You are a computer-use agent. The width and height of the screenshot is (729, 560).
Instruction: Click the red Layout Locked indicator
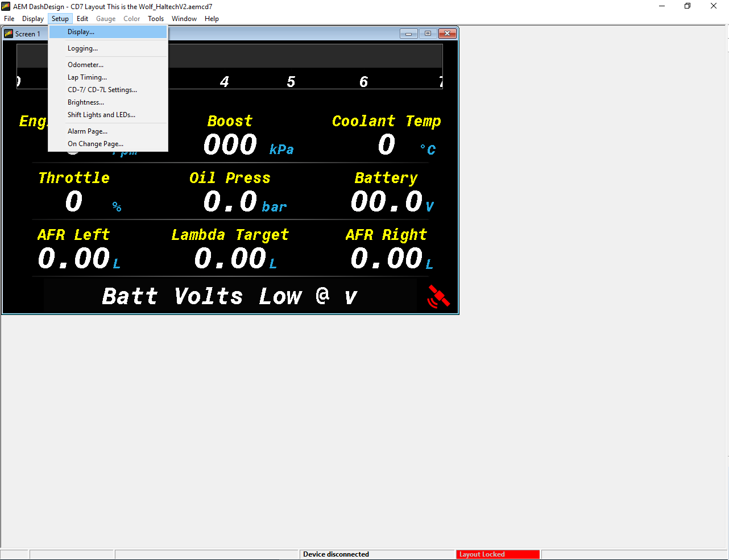(x=498, y=554)
